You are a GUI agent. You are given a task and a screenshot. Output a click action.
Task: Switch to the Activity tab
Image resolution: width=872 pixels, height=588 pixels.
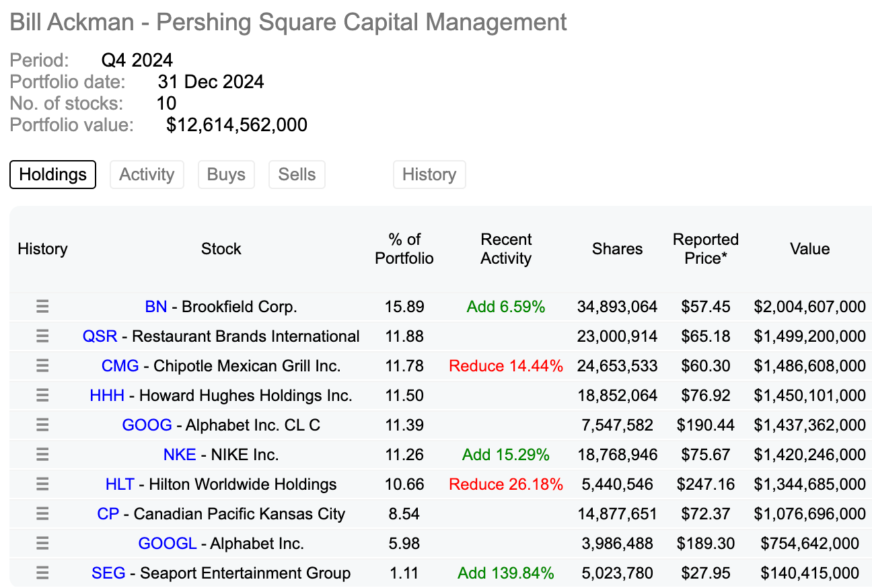[x=147, y=175]
